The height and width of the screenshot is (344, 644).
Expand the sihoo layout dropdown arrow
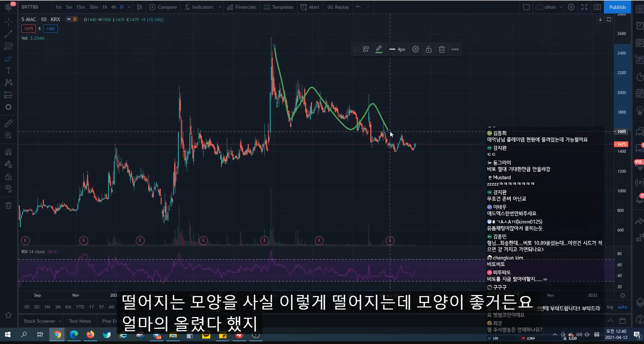click(x=561, y=7)
